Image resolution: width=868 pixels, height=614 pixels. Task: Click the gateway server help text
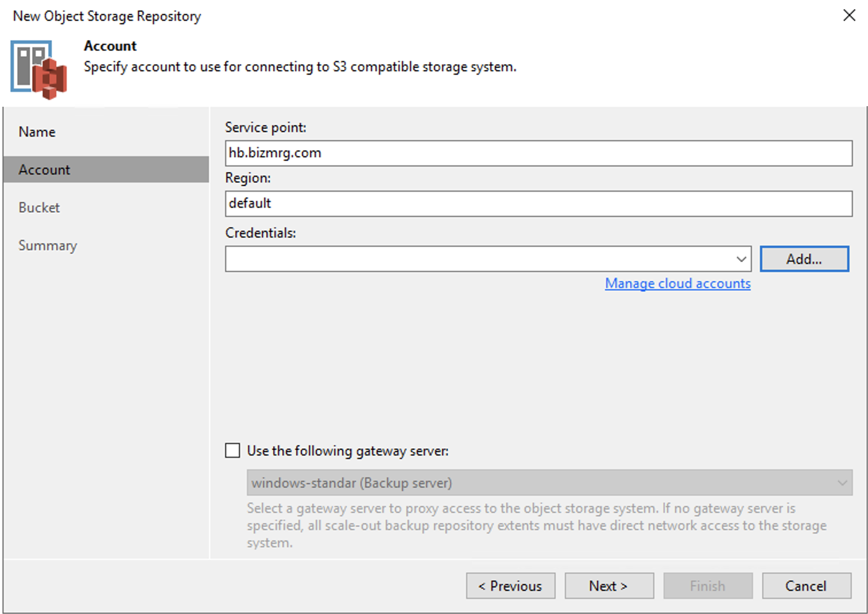click(537, 526)
